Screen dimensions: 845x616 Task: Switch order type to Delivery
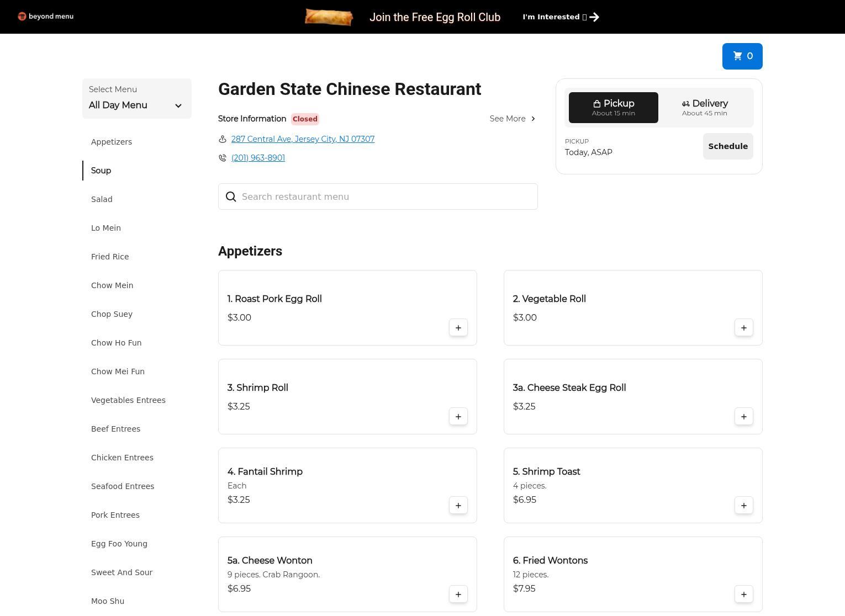pos(704,108)
